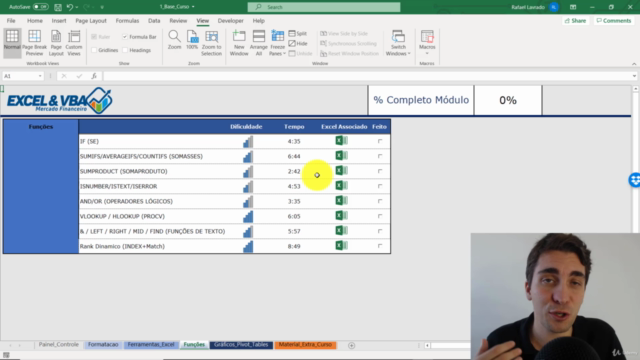Click in the Search box
640x360 pixels.
coord(324,7)
